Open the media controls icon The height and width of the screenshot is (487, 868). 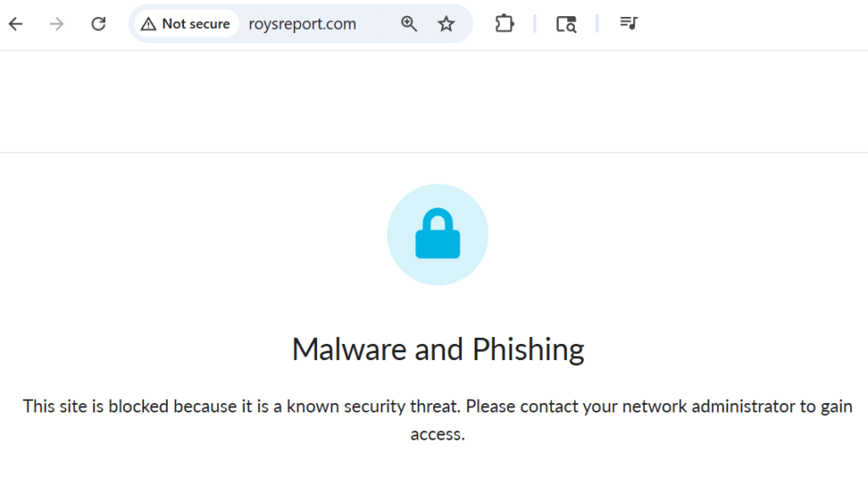point(628,24)
